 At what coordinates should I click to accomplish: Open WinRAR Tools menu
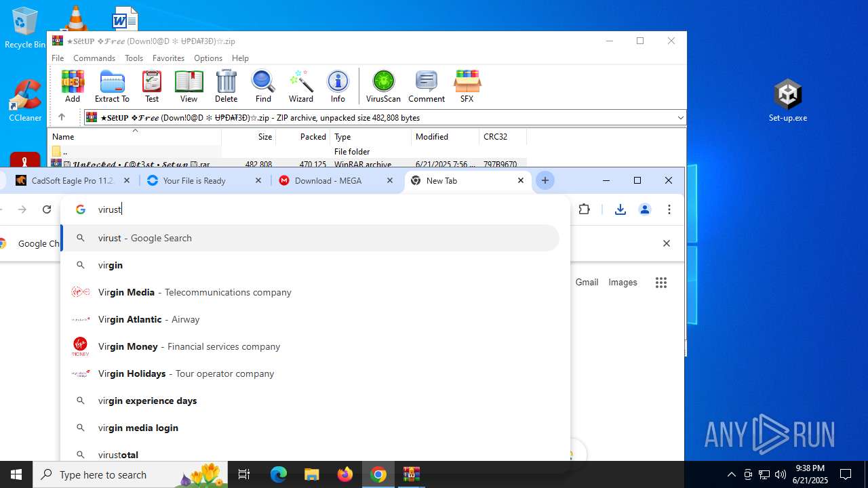134,58
